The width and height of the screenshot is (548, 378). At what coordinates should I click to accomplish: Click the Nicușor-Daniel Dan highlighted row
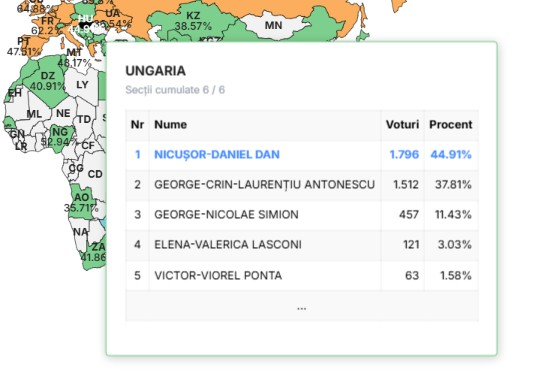302,155
